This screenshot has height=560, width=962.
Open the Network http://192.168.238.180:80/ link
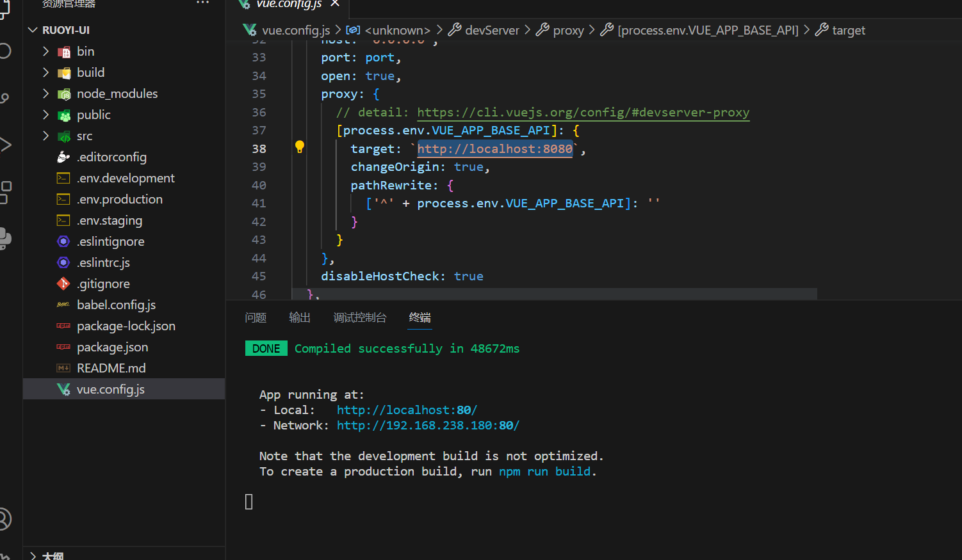(x=428, y=426)
